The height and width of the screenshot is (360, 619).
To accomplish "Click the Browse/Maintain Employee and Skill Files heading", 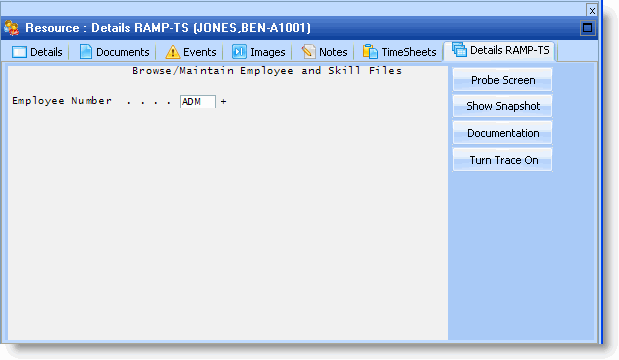I will [267, 71].
